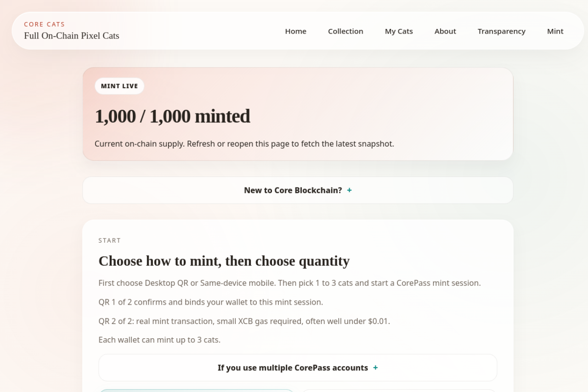The height and width of the screenshot is (392, 588).
Task: Click the START section label
Action: pyautogui.click(x=110, y=240)
